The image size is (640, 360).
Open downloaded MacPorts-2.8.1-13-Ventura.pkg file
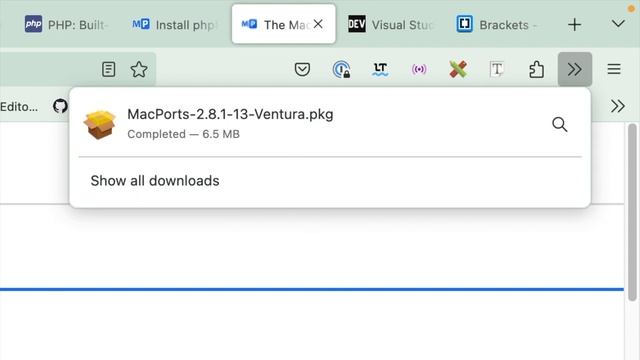pyautogui.click(x=310, y=124)
